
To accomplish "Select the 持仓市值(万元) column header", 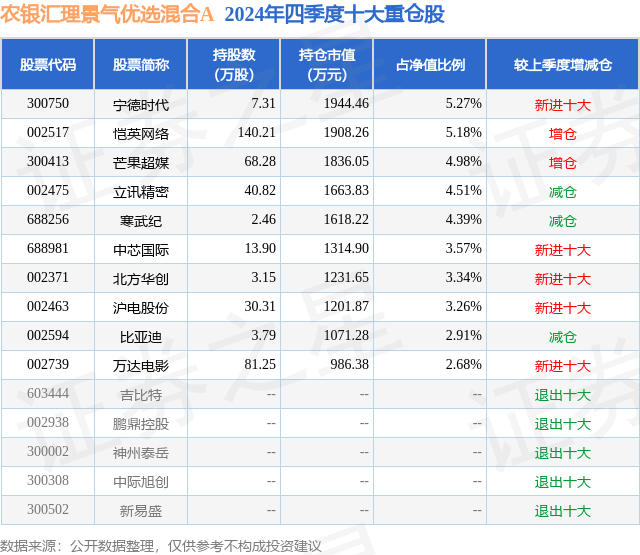I will [x=327, y=64].
